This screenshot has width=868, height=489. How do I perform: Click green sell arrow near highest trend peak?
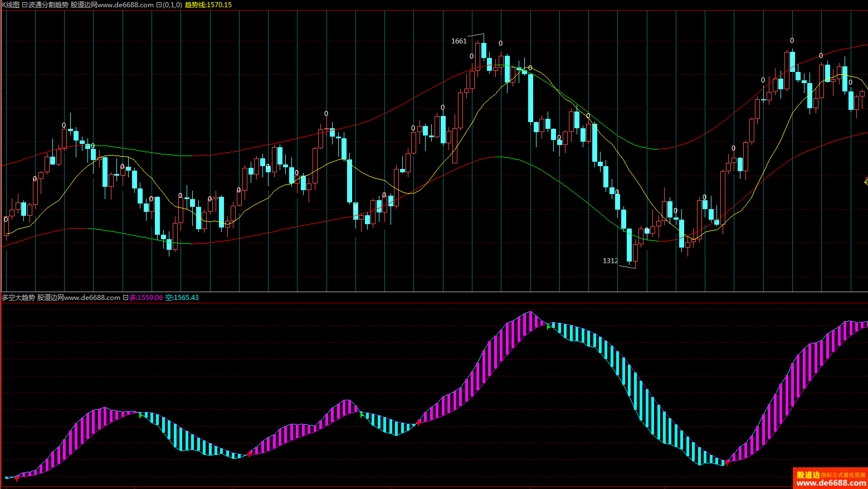click(548, 327)
